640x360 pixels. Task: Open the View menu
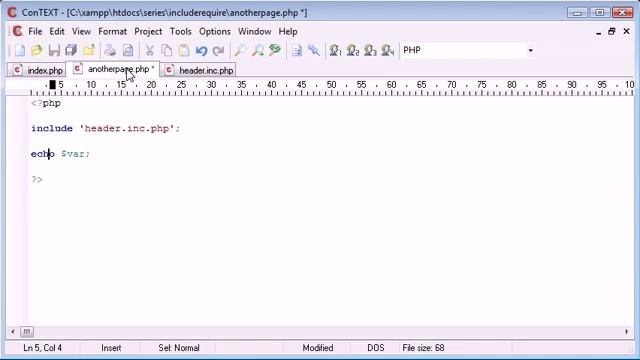click(x=81, y=31)
